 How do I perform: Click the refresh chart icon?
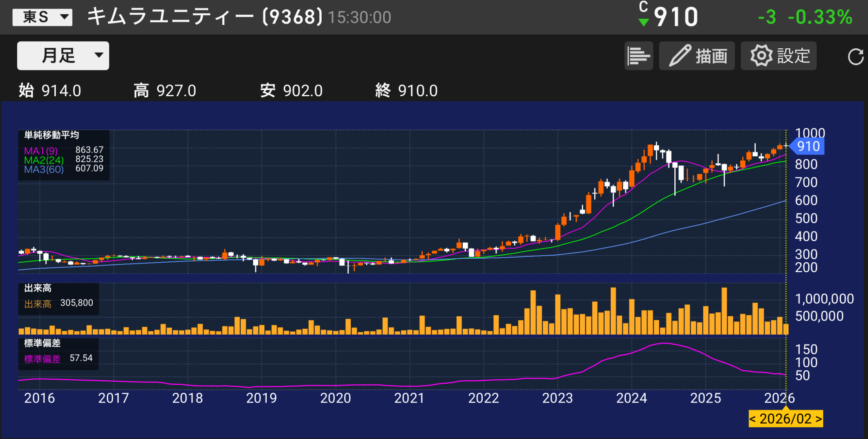coord(855,57)
